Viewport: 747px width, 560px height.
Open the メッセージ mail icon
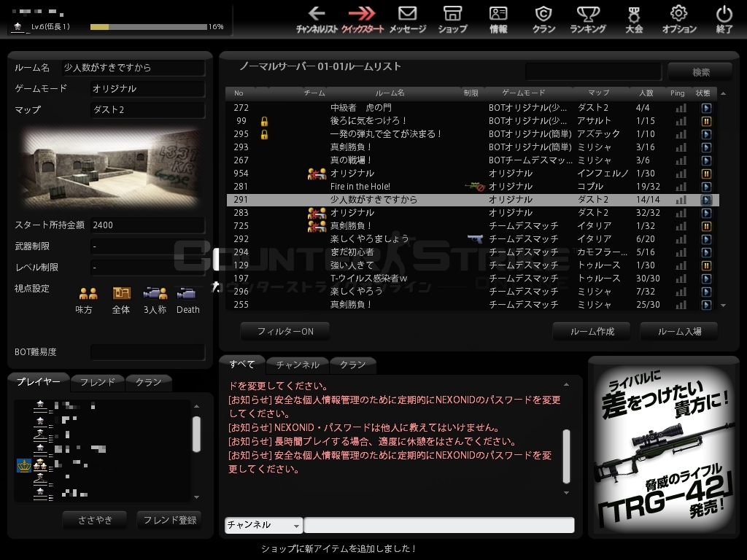point(407,19)
